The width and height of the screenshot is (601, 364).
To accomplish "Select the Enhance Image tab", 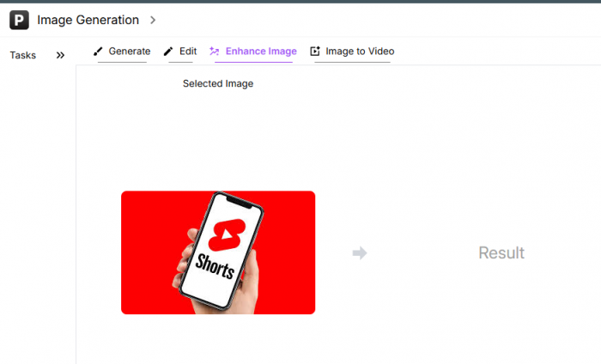I will (x=253, y=52).
